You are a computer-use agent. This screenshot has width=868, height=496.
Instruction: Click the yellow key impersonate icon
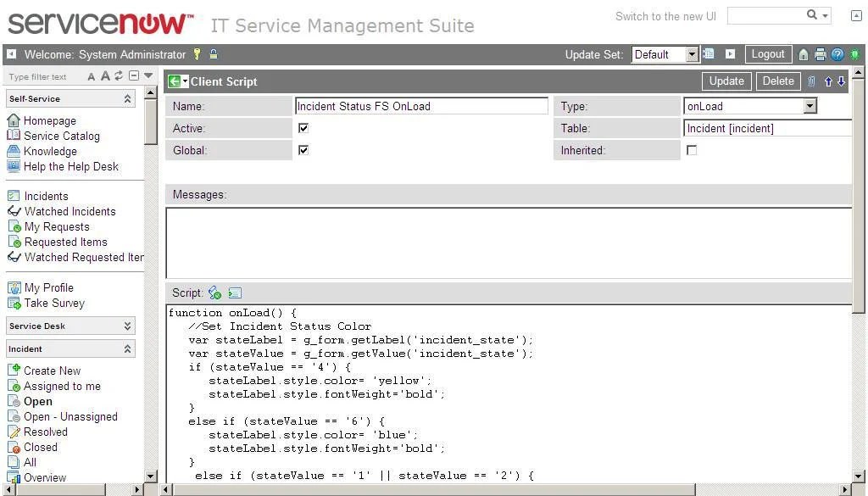[197, 54]
